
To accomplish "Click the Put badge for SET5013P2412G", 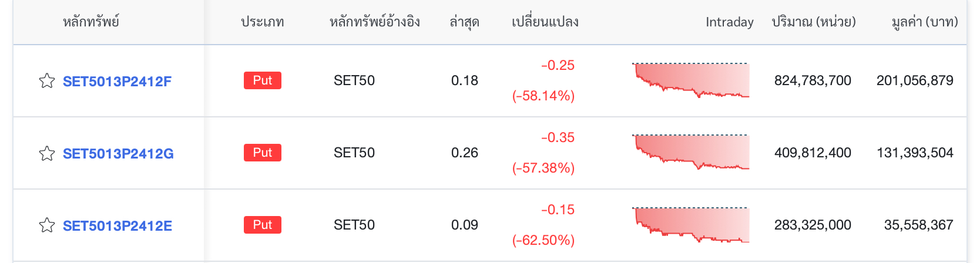I will [263, 153].
